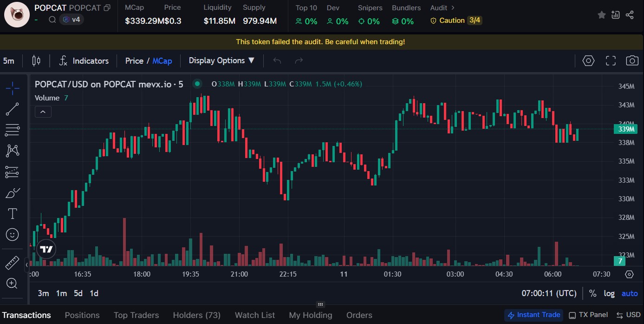Select the trend line drawing tool
644x324 pixels.
[13, 109]
